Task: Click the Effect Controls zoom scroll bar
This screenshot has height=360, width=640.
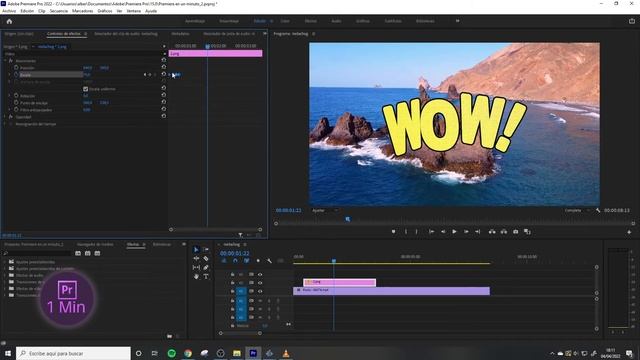Action: (x=216, y=229)
